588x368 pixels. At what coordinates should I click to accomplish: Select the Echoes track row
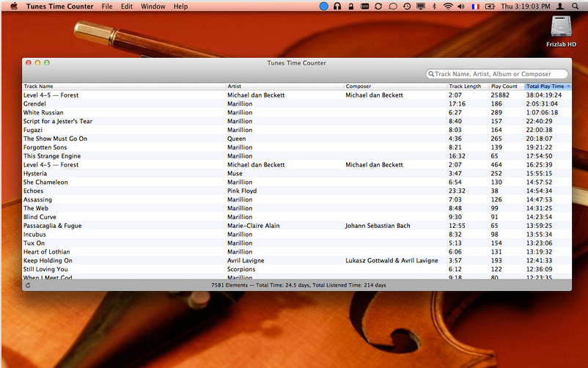click(297, 191)
